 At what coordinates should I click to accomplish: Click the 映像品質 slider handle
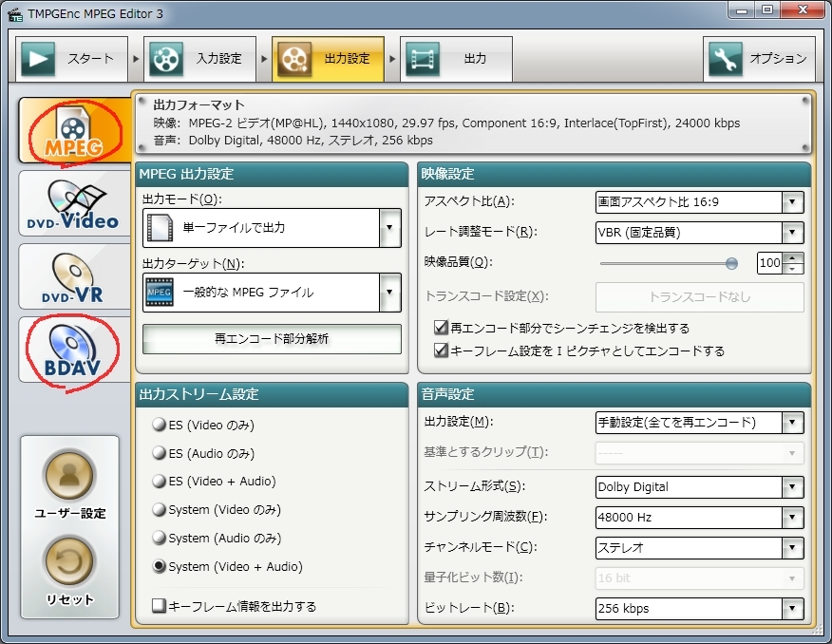731,263
